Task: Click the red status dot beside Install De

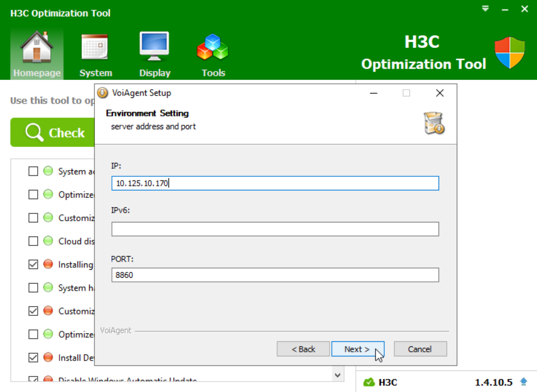Action: tap(48, 357)
